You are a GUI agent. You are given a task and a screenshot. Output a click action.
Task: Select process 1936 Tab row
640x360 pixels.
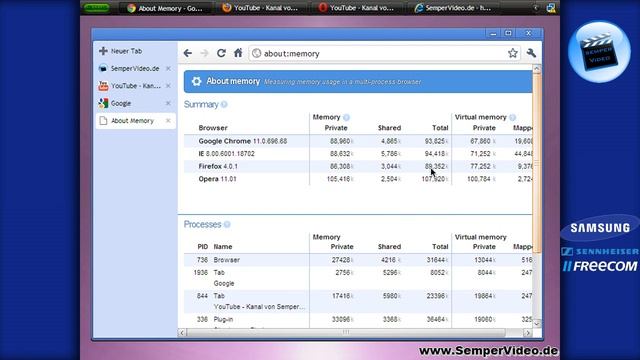coord(358,278)
